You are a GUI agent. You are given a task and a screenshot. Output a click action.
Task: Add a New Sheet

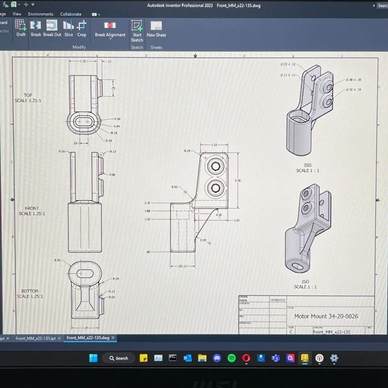[x=156, y=29]
